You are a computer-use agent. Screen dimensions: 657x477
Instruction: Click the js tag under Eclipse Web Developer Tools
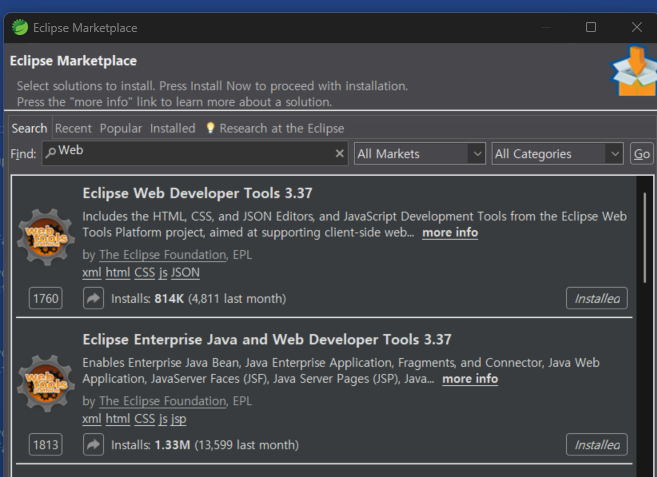(x=163, y=273)
